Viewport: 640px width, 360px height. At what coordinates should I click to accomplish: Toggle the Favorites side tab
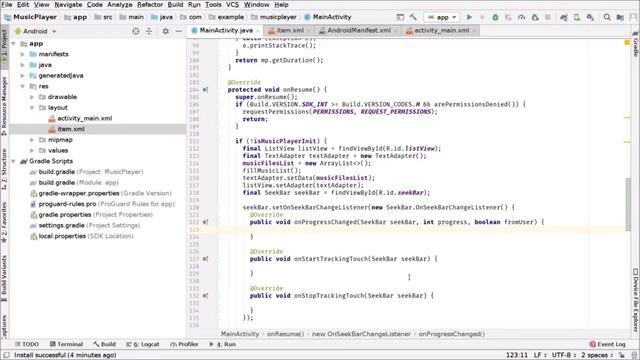coord(4,222)
